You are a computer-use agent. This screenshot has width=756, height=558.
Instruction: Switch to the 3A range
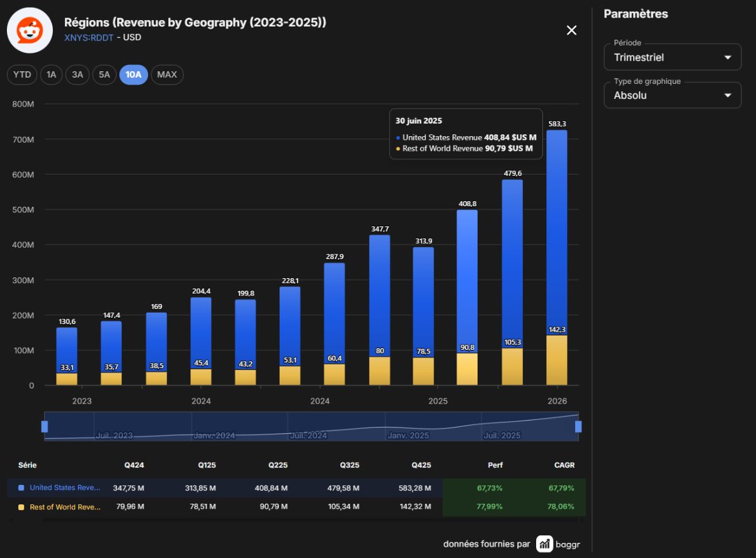point(77,74)
